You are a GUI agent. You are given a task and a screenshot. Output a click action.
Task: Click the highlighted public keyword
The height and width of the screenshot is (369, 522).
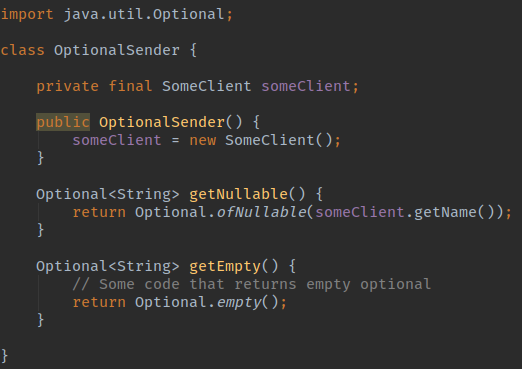[x=63, y=122]
